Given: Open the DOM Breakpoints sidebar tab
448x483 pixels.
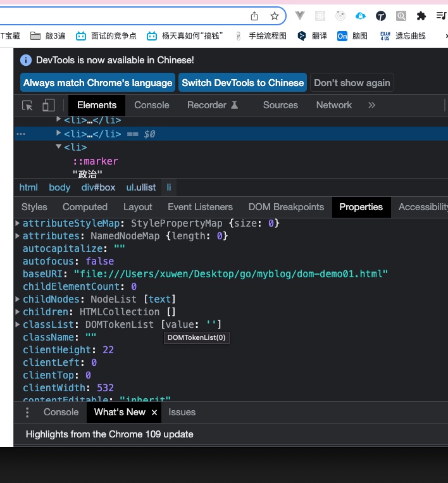Looking at the screenshot, I should [x=286, y=207].
